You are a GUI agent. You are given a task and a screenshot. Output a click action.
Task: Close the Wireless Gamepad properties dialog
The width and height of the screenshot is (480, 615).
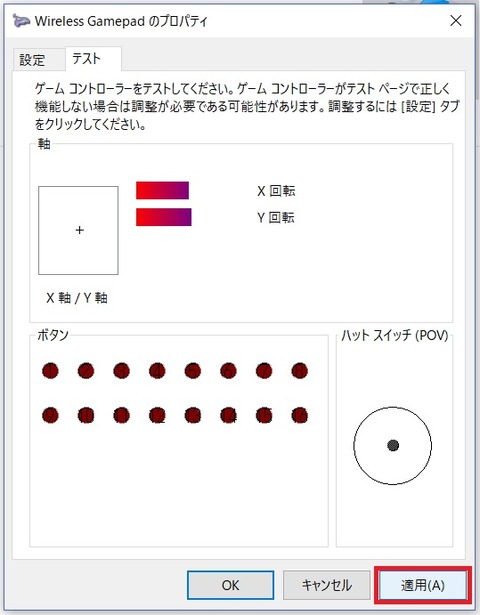tap(456, 20)
